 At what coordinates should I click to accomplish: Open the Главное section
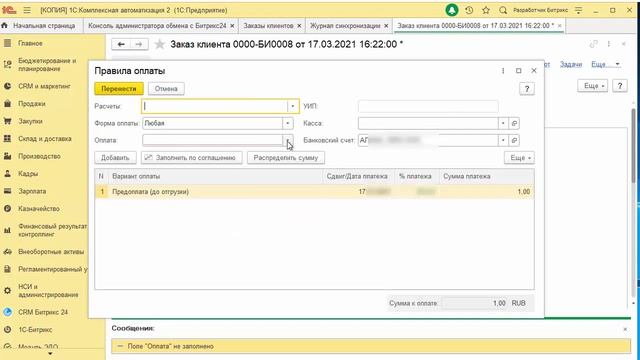point(30,43)
